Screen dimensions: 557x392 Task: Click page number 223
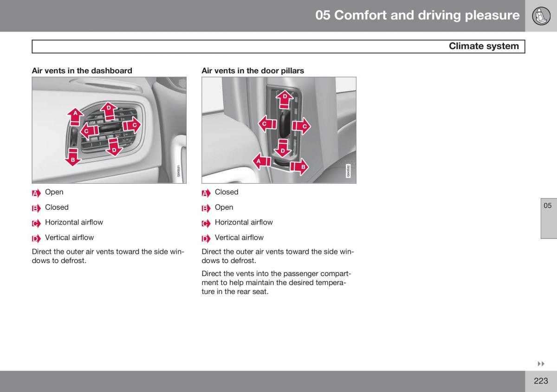pos(541,381)
